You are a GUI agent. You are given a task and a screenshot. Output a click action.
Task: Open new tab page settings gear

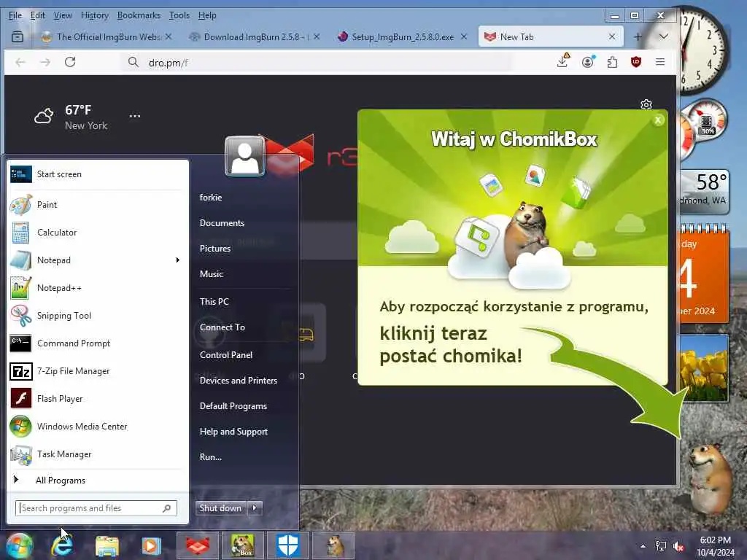click(646, 104)
